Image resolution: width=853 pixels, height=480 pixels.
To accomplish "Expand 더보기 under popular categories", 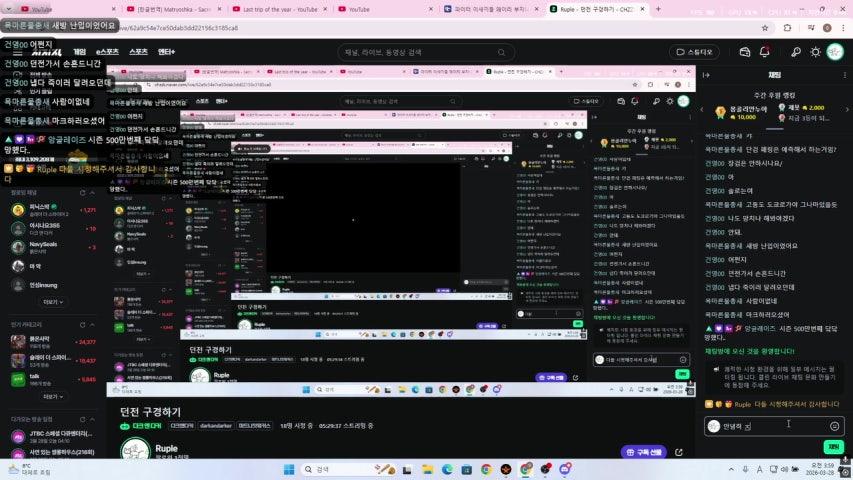I will pyautogui.click(x=53, y=396).
